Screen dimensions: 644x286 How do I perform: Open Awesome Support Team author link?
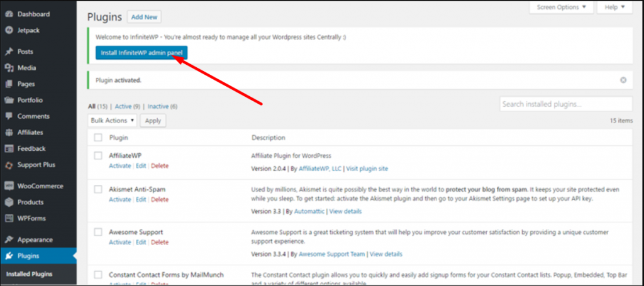coord(332,254)
